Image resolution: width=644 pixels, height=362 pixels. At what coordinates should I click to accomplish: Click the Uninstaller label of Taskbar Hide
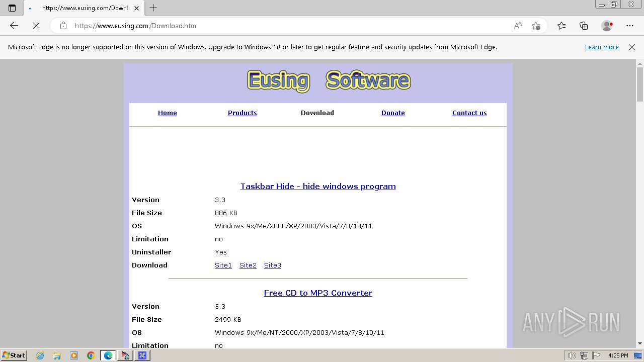[x=151, y=252]
